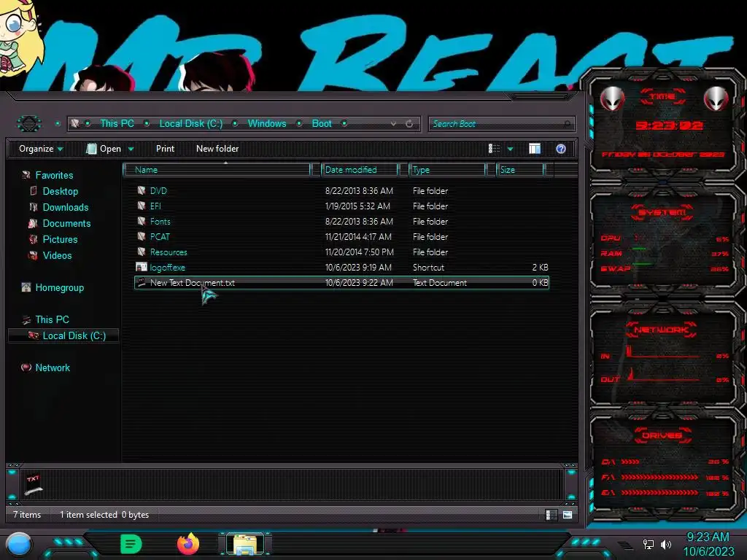747x560 pixels.
Task: Select the Fonts folder icon
Action: coord(141,221)
